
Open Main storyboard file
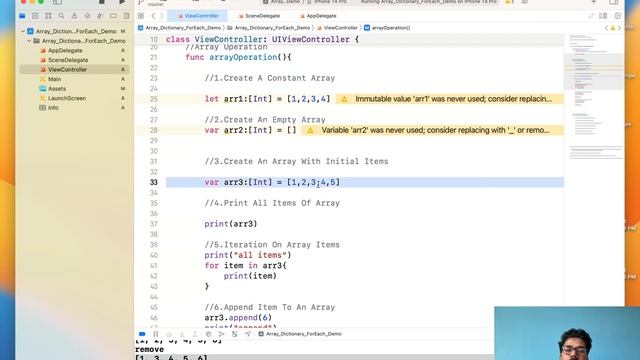(54, 79)
